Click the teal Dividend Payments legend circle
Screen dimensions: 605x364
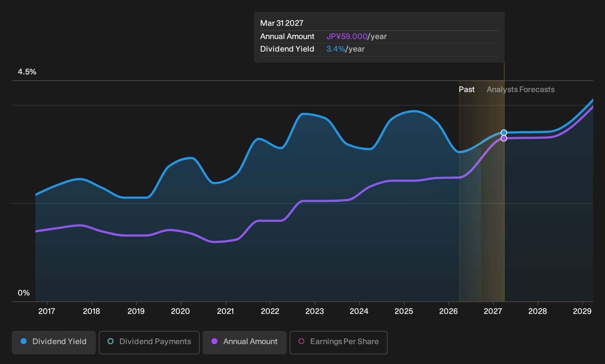111,342
